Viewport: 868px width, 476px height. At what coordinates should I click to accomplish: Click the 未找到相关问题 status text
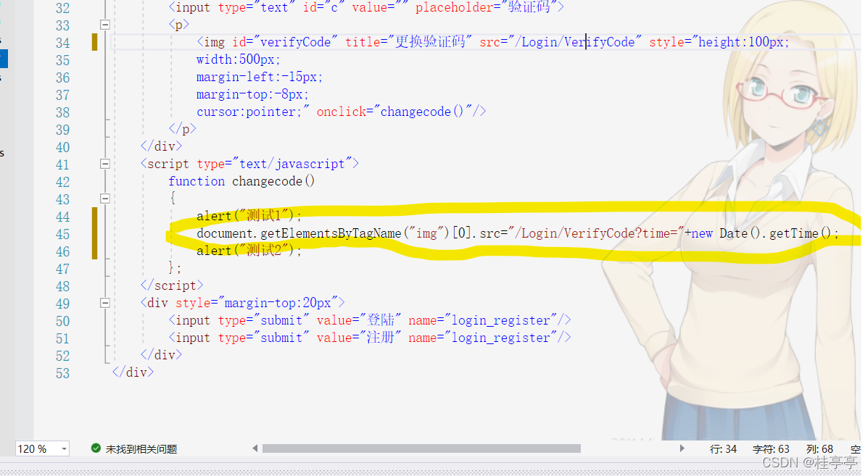[141, 449]
